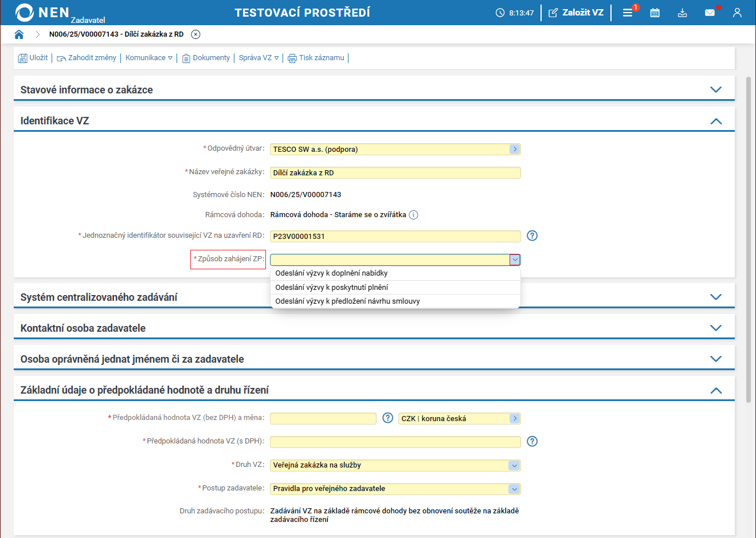
Task: Open the calendar icon in header
Action: pos(655,13)
